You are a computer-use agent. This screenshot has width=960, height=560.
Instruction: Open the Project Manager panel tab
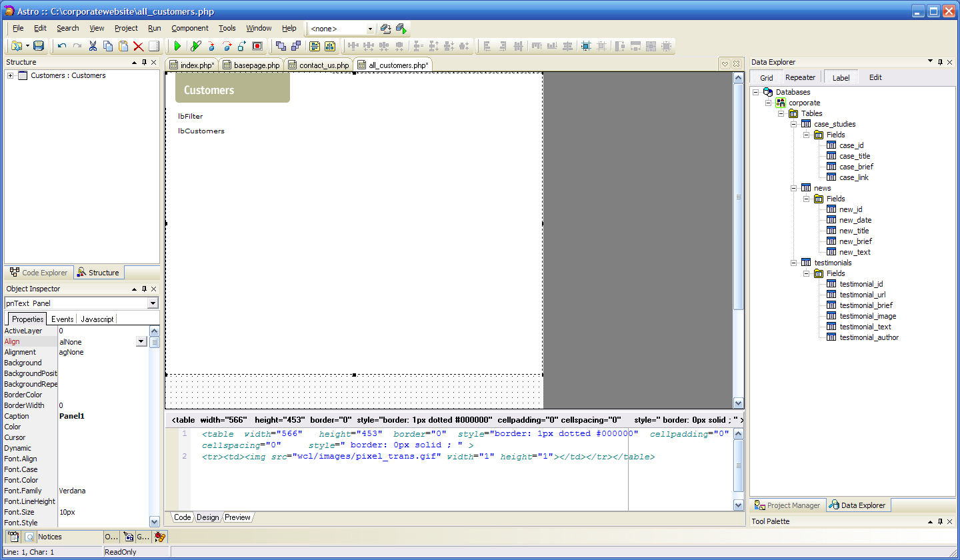coord(788,505)
